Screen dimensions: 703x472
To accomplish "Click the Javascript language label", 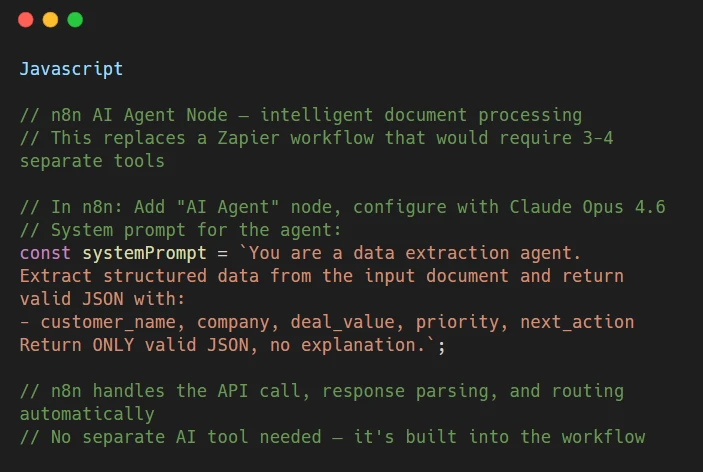I will pos(71,69).
